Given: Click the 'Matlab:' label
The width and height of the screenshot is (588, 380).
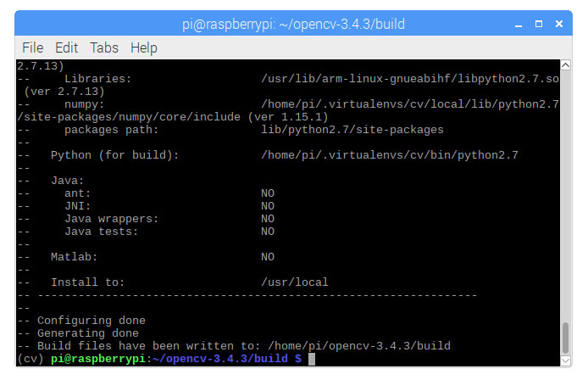Looking at the screenshot, I should [x=75, y=257].
